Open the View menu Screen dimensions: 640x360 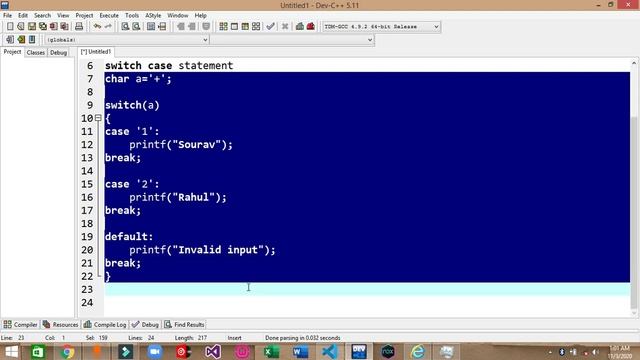63,16
